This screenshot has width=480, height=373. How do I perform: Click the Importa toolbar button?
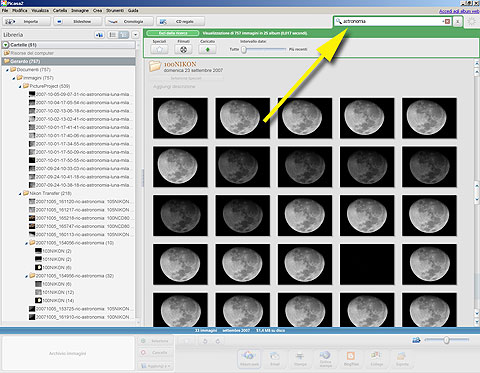pos(27,22)
